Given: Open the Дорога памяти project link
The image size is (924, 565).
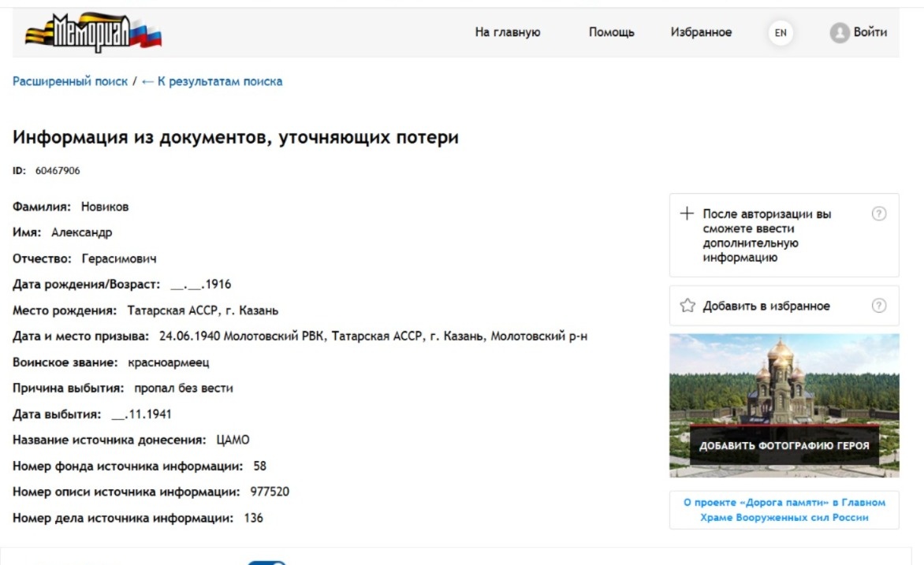Looking at the screenshot, I should pyautogui.click(x=784, y=510).
